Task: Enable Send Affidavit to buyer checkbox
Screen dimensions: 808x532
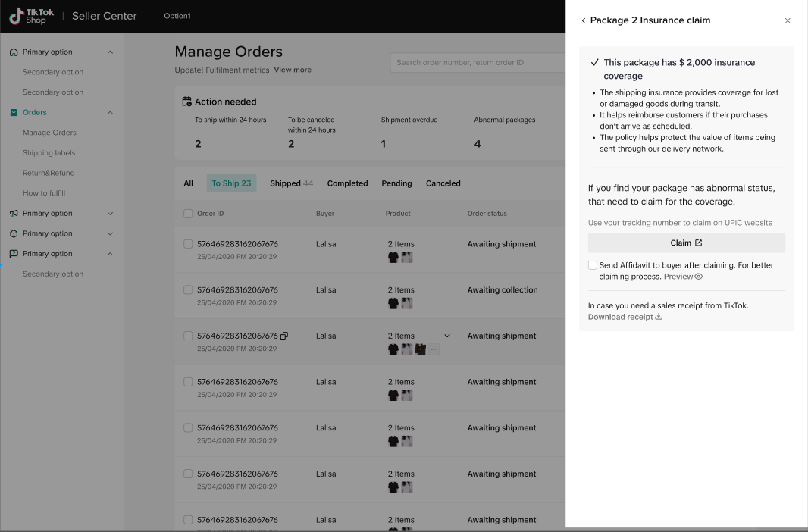Action: point(593,265)
